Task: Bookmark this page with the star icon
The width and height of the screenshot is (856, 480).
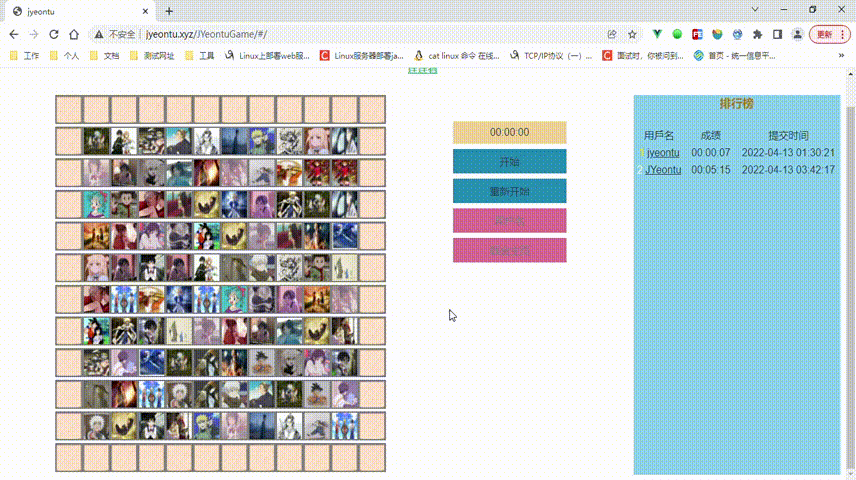Action: (632, 34)
